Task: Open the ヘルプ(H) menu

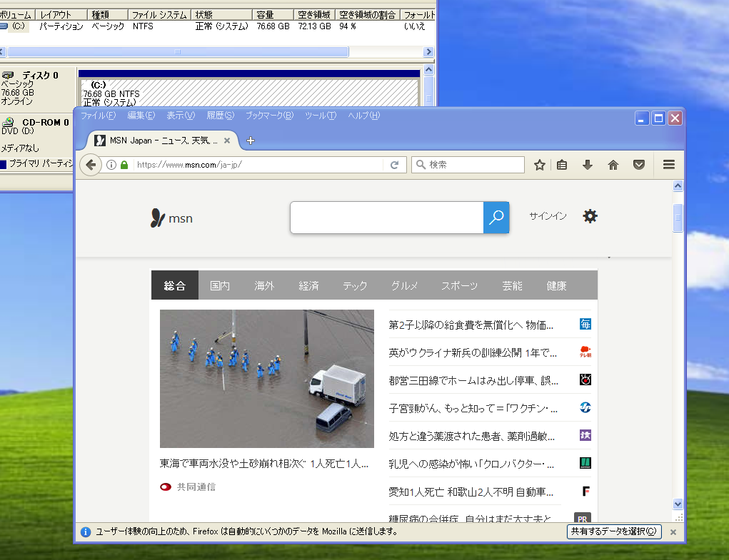Action: pos(364,115)
